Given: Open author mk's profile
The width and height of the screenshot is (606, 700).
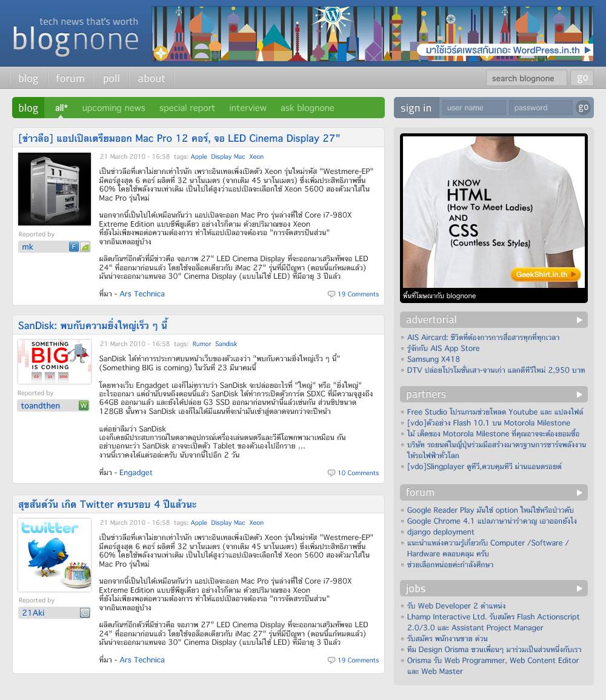Looking at the screenshot, I should pyautogui.click(x=28, y=247).
